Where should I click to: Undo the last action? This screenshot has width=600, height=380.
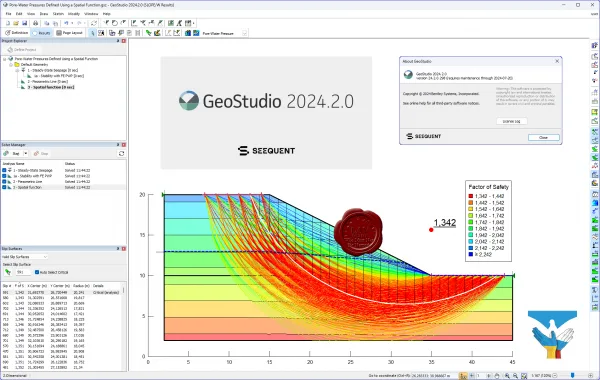(66, 23)
